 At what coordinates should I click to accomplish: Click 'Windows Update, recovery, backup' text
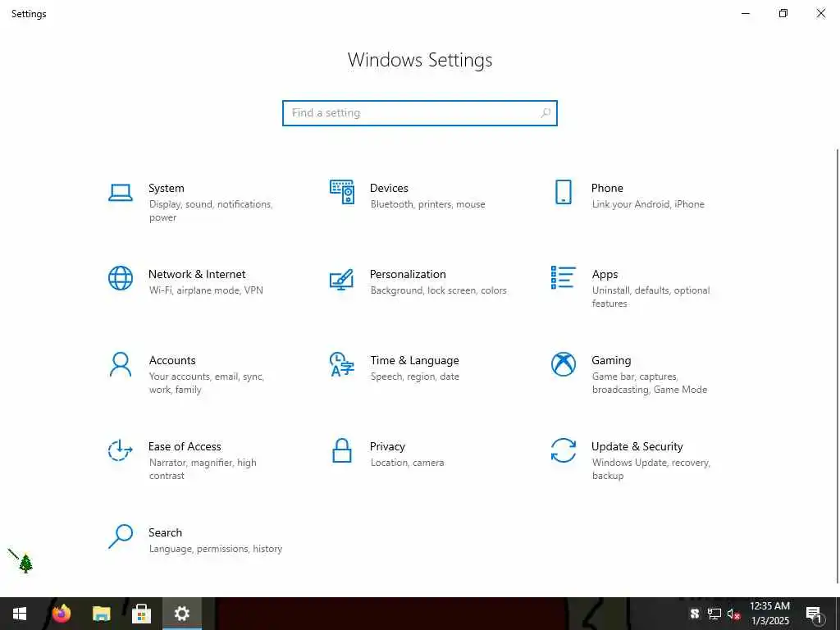tap(651, 469)
